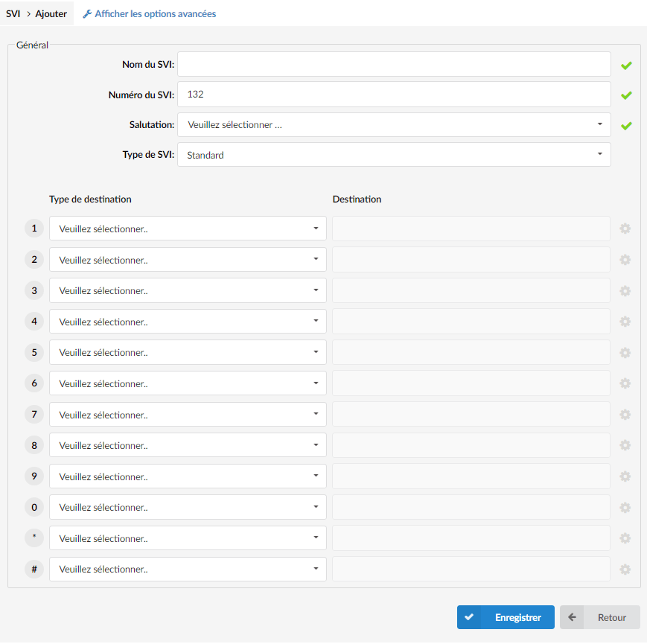The image size is (647, 644).
Task: Open destination type dropdown for key 1
Action: (x=188, y=229)
